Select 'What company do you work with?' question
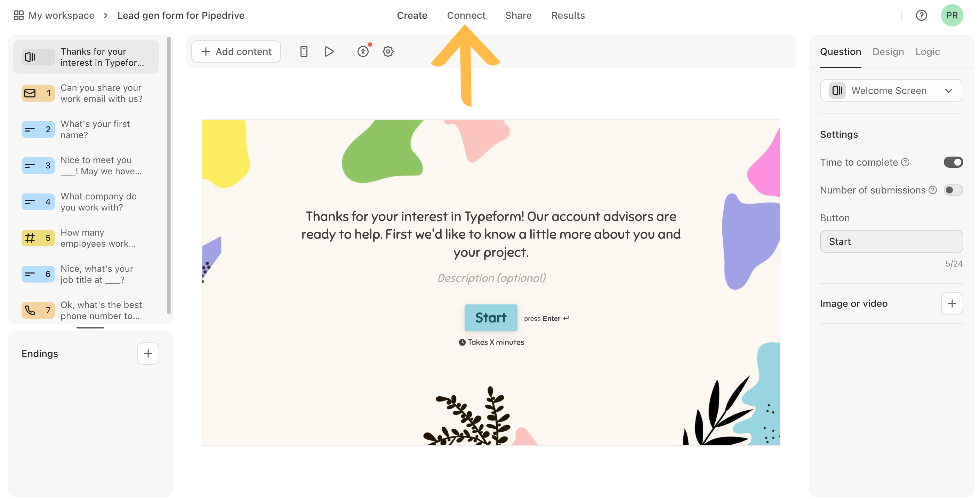Image resolution: width=980 pixels, height=499 pixels. coord(86,202)
